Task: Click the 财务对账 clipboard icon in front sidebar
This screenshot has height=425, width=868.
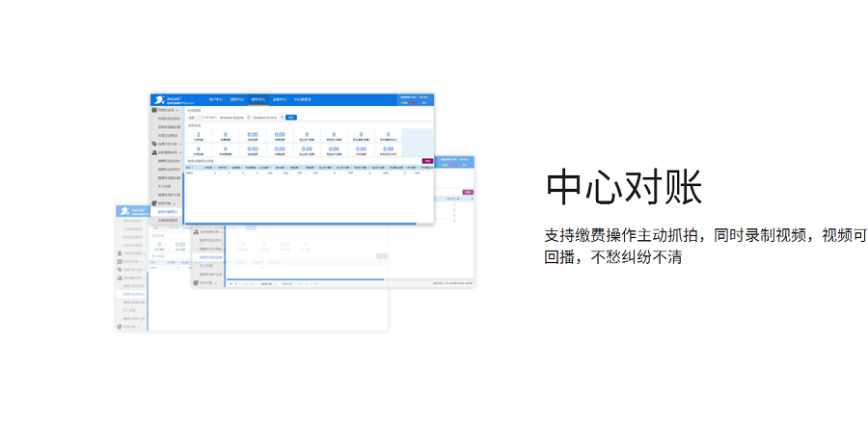Action: 154,203
